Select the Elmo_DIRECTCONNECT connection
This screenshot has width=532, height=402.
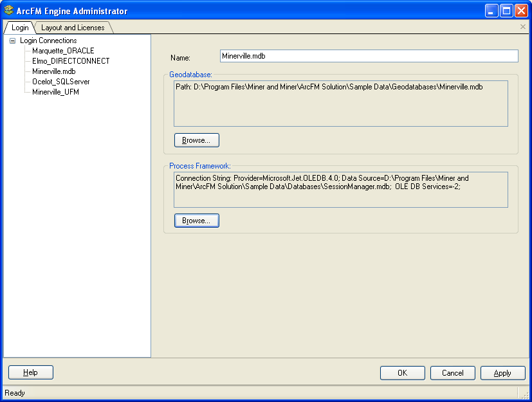click(71, 61)
